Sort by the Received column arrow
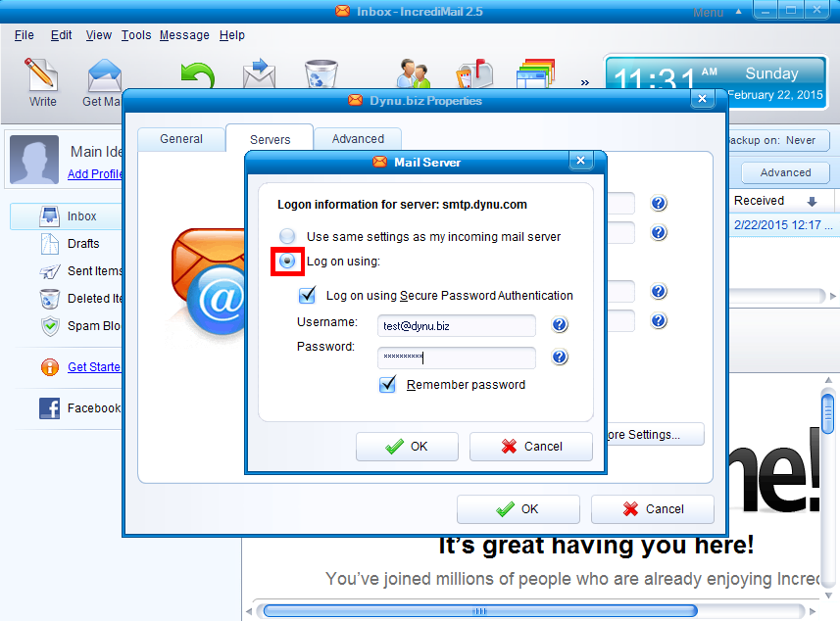840x621 pixels. point(812,202)
